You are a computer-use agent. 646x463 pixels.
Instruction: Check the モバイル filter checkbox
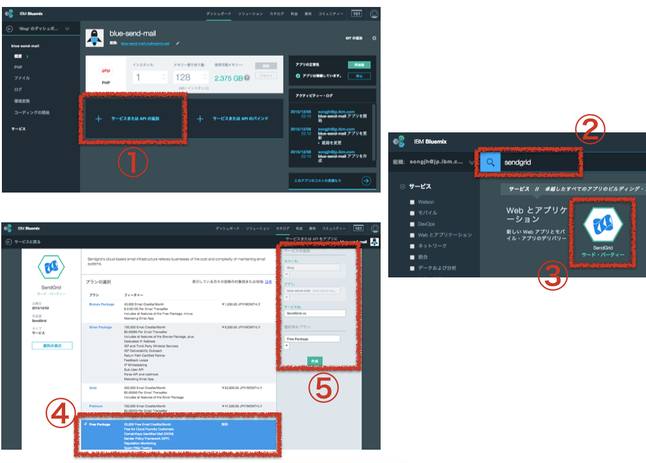tap(412, 213)
